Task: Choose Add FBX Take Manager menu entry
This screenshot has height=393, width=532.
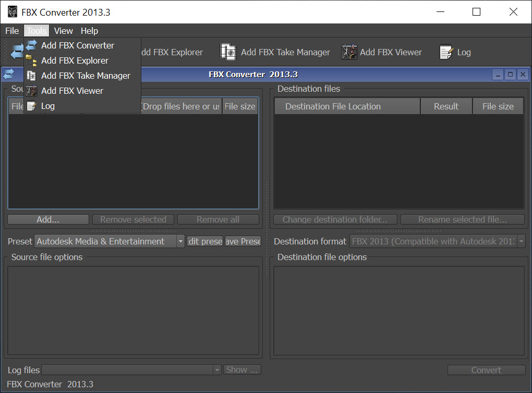Action: [x=82, y=76]
